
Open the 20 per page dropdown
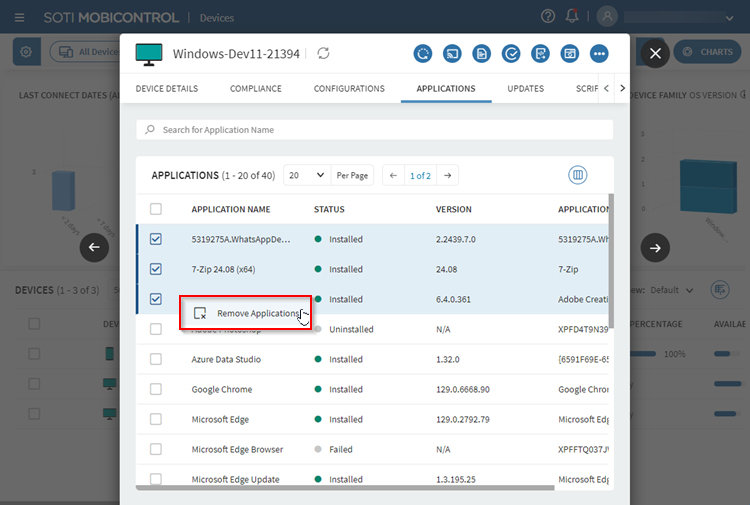306,175
